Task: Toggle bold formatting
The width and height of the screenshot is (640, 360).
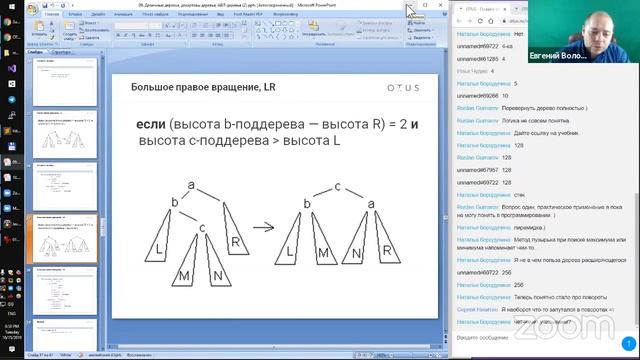Action: [x=118, y=36]
